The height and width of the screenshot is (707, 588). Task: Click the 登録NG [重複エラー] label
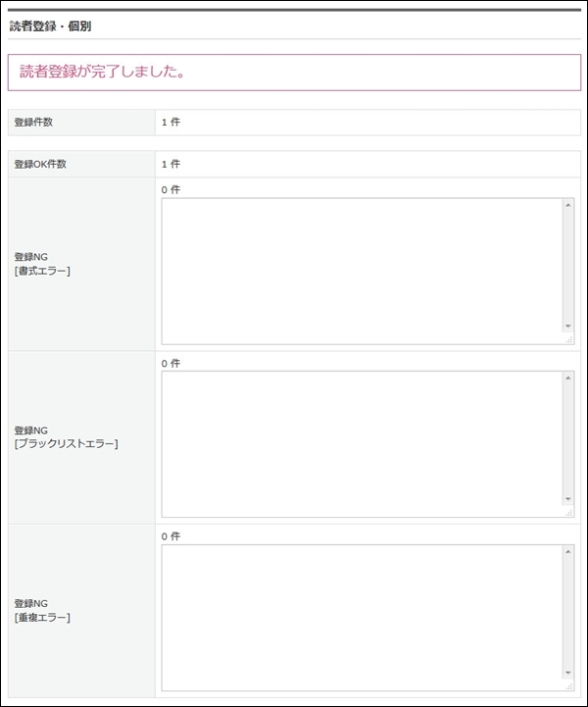pyautogui.click(x=42, y=611)
